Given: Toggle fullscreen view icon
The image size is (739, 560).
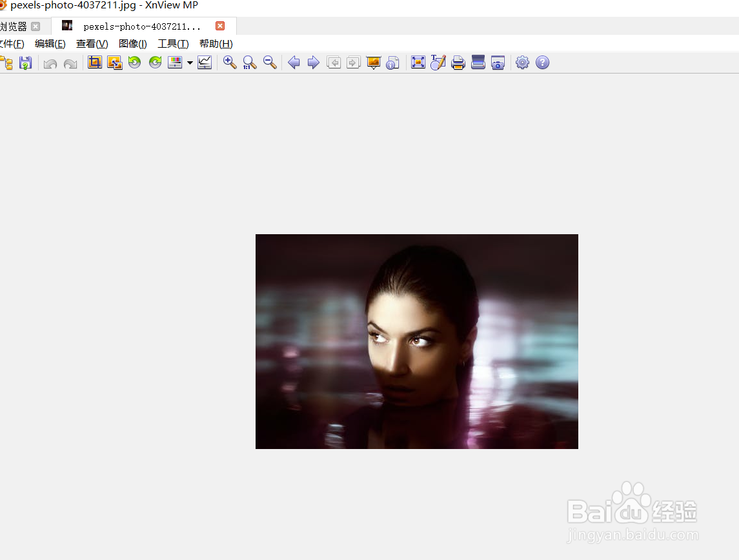Looking at the screenshot, I should click(x=418, y=62).
